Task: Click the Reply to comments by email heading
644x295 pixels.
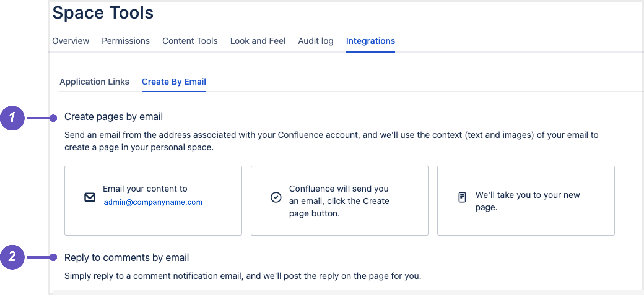Action: tap(126, 258)
